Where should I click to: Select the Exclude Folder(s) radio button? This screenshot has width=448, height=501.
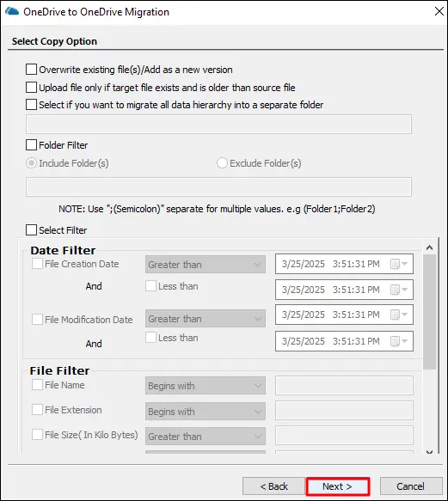[x=222, y=163]
